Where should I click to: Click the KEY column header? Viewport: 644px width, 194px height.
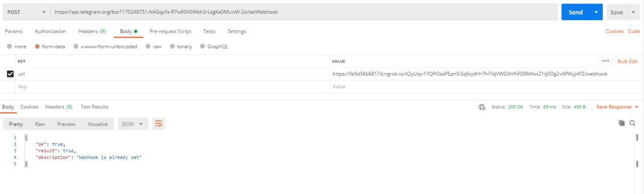(x=21, y=61)
